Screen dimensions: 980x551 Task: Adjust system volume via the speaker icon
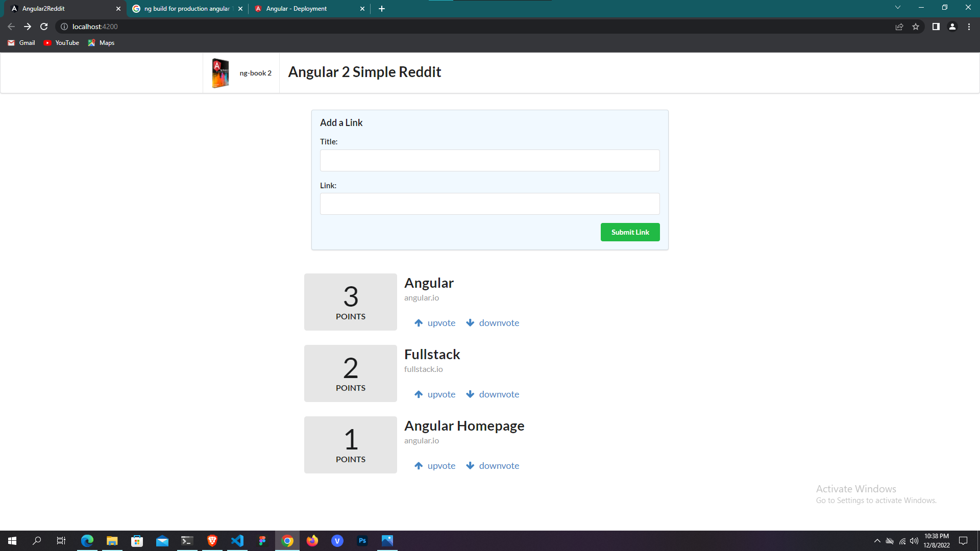coord(913,541)
